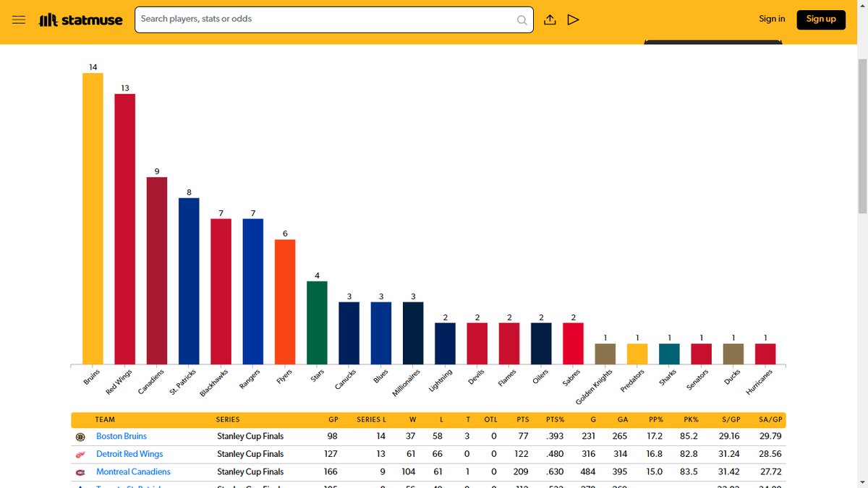Click the yellow Bruins bar in the chart
This screenshot has height=488, width=868.
(93, 218)
